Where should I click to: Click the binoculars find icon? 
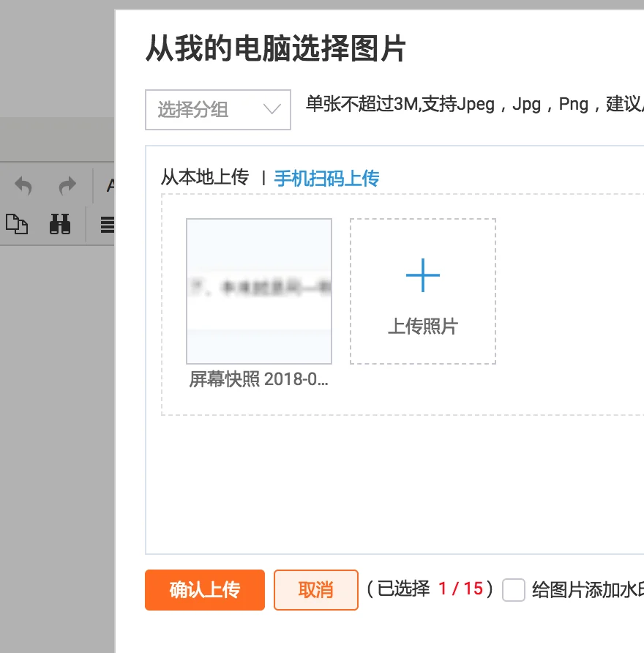(60, 224)
